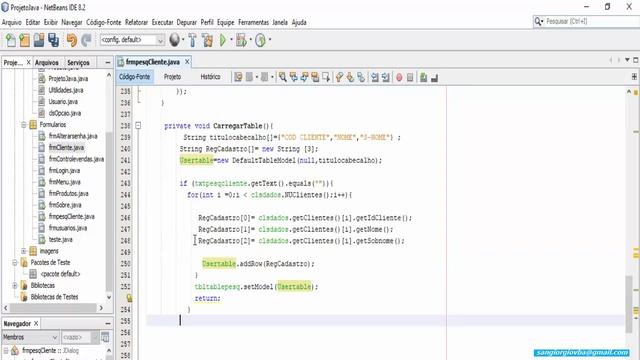Open the Refatorar menu
This screenshot has height=360, width=640.
click(136, 22)
